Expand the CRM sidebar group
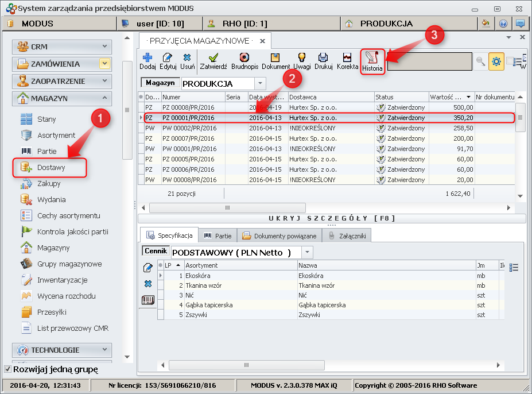 105,47
